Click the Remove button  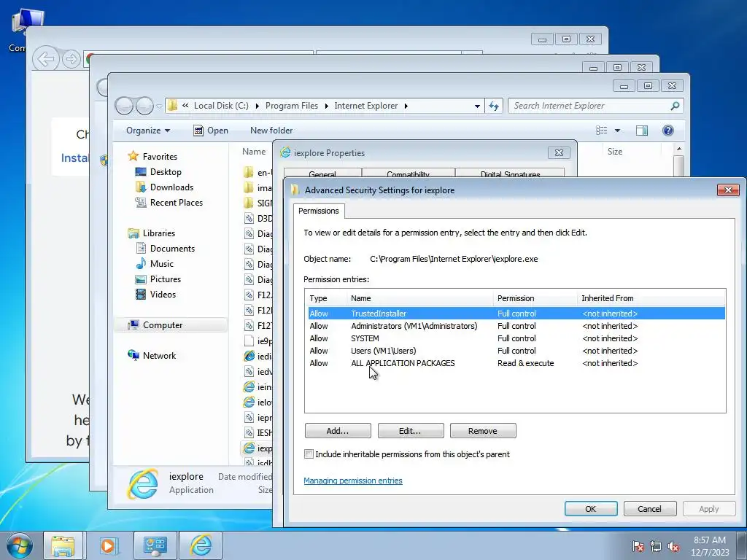point(483,430)
